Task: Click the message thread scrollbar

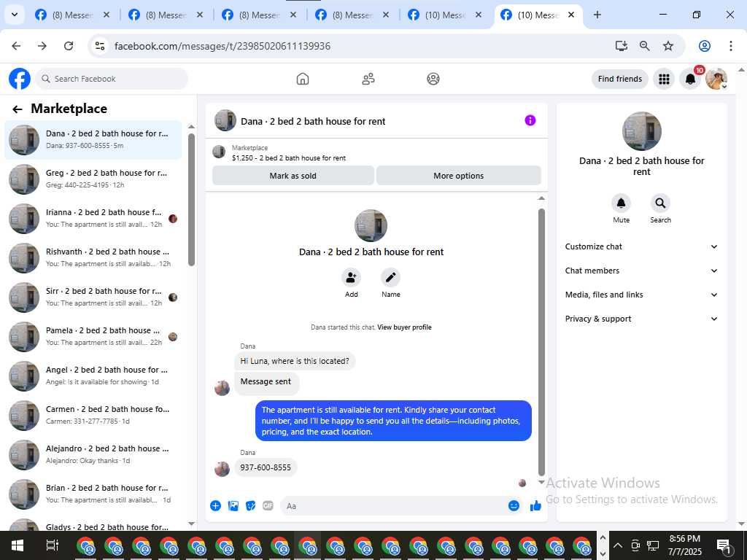Action: [541, 342]
